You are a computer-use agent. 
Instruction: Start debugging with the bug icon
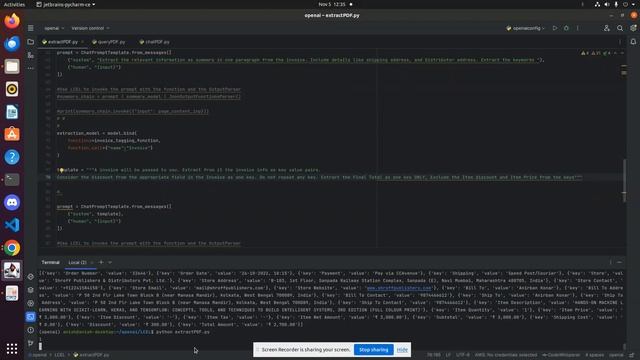pos(566,28)
